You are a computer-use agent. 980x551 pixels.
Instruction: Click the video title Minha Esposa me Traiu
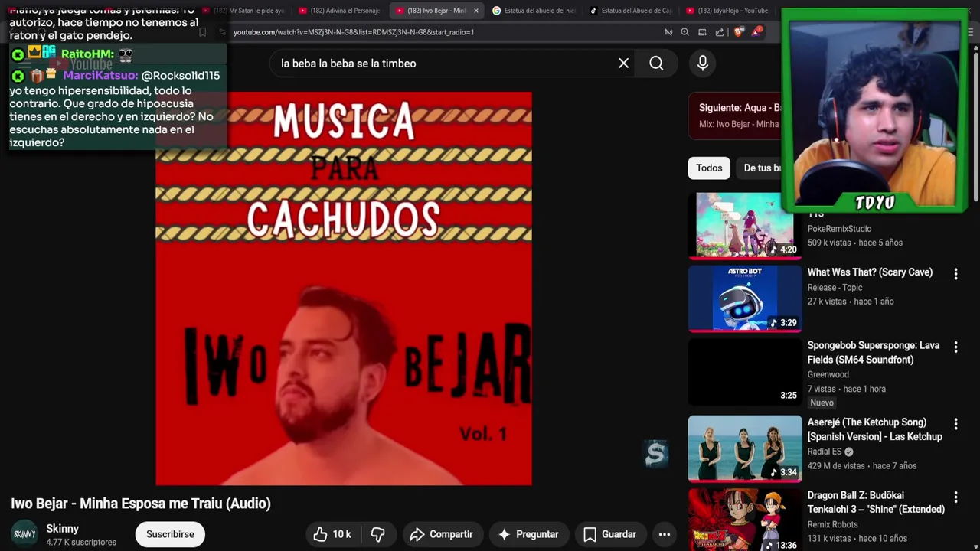(x=141, y=504)
